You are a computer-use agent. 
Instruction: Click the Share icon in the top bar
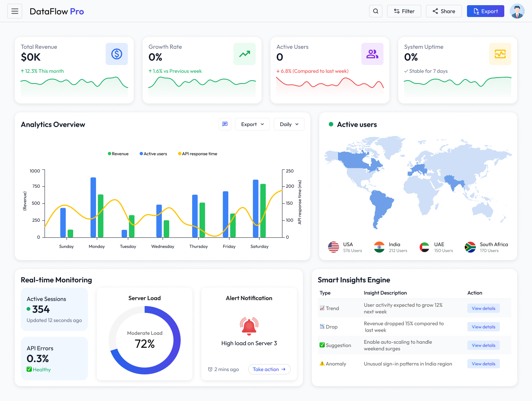click(x=443, y=11)
